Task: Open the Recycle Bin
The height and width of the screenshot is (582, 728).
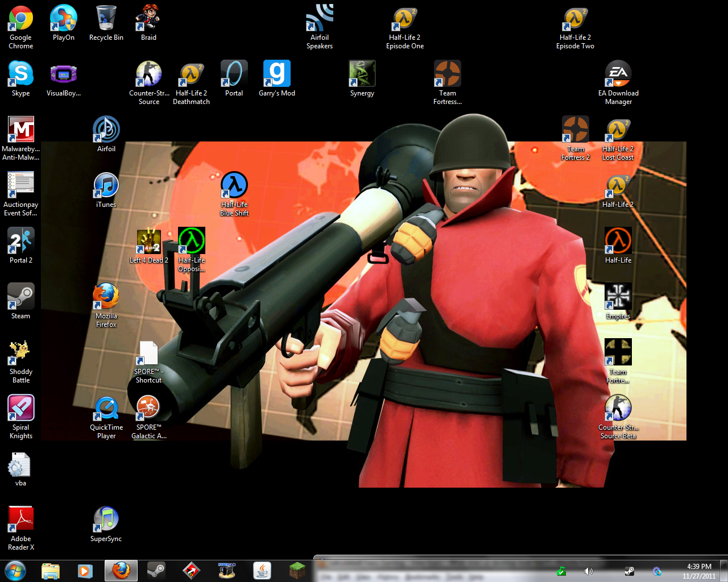Action: (x=106, y=18)
